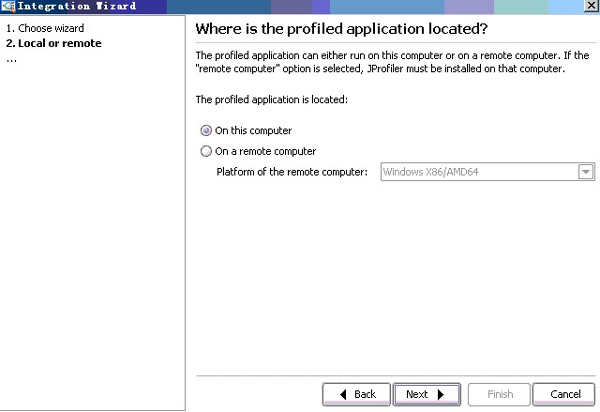The width and height of the screenshot is (600, 412).
Task: Select the "On this computer" radio button
Action: tap(207, 130)
